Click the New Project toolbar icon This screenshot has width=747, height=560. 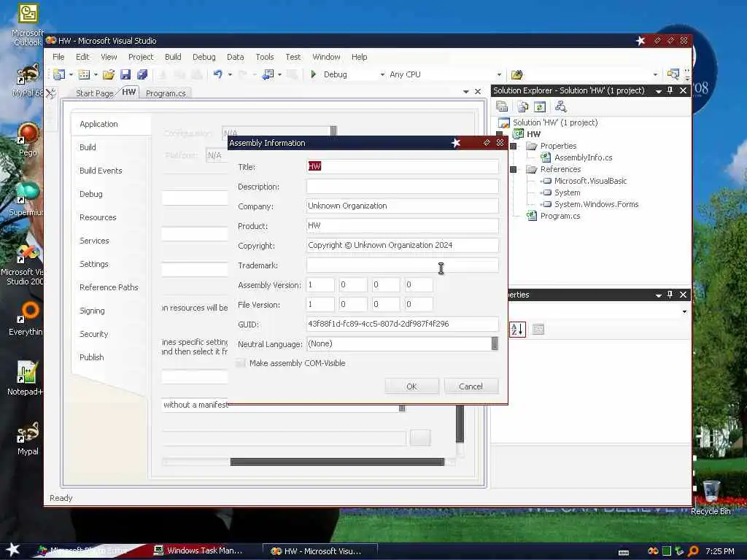click(x=58, y=74)
